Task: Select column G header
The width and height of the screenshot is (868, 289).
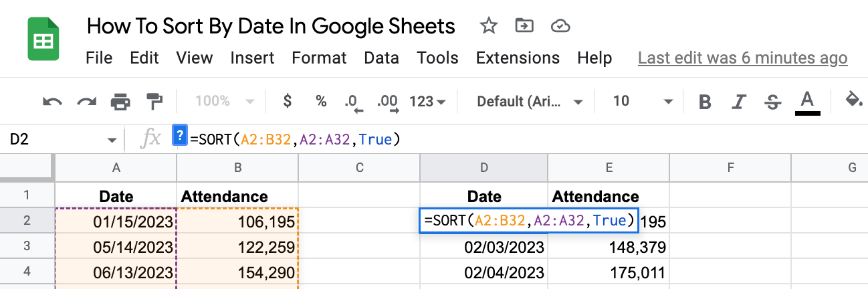Action: coord(830,168)
